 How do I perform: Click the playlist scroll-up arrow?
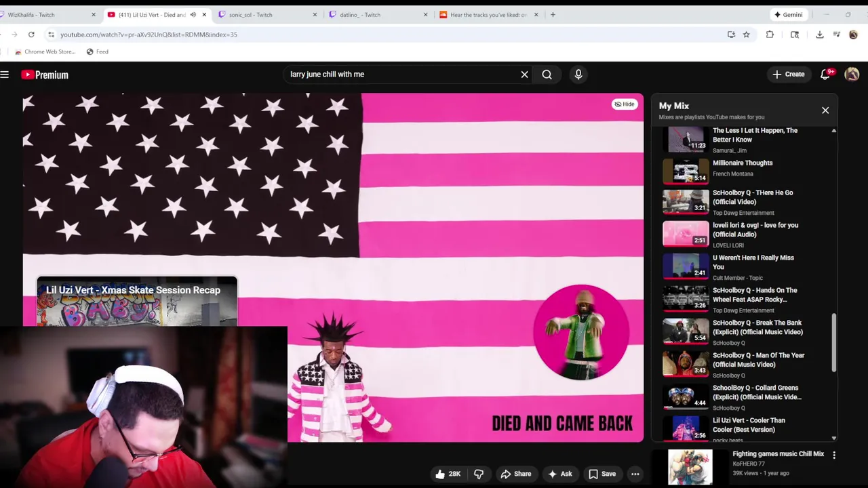pyautogui.click(x=833, y=131)
